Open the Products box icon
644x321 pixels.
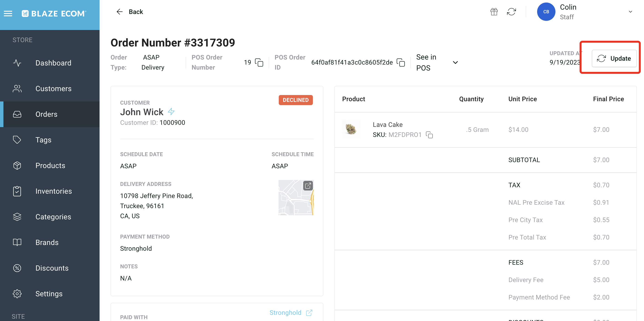pos(17,165)
